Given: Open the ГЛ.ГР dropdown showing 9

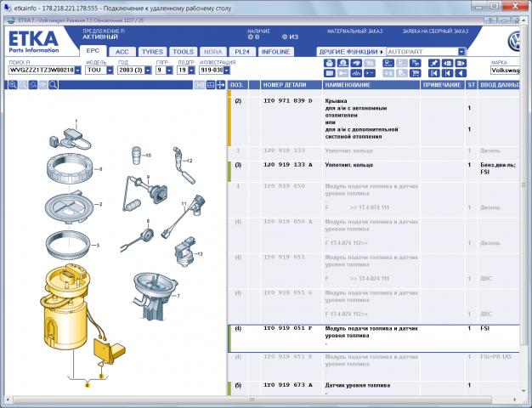Looking at the screenshot, I should pos(169,71).
